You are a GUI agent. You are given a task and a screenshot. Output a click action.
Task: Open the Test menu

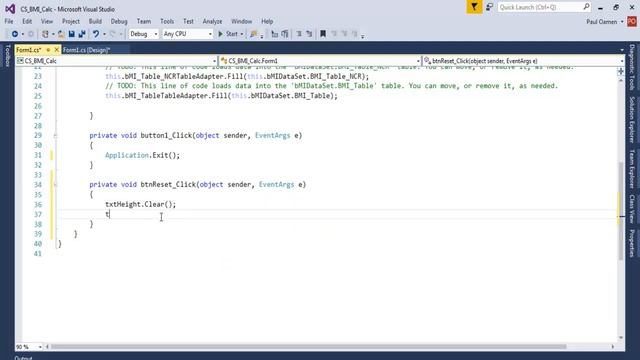point(188,21)
